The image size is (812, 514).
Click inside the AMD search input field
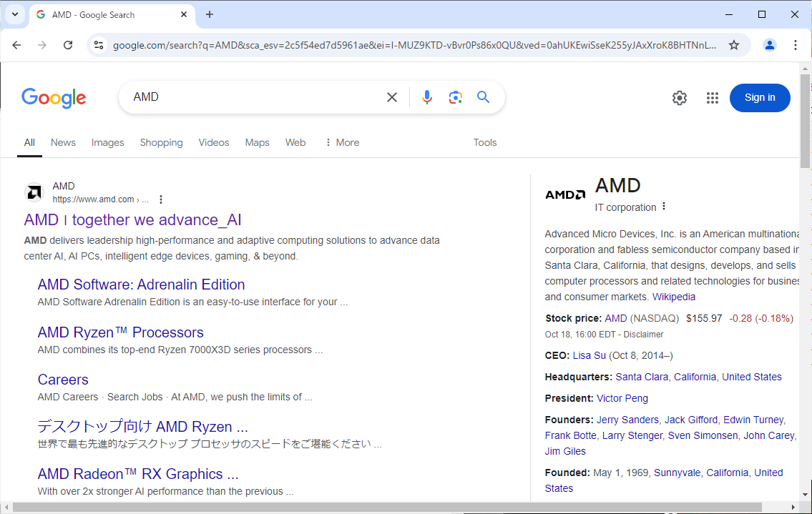(x=250, y=97)
